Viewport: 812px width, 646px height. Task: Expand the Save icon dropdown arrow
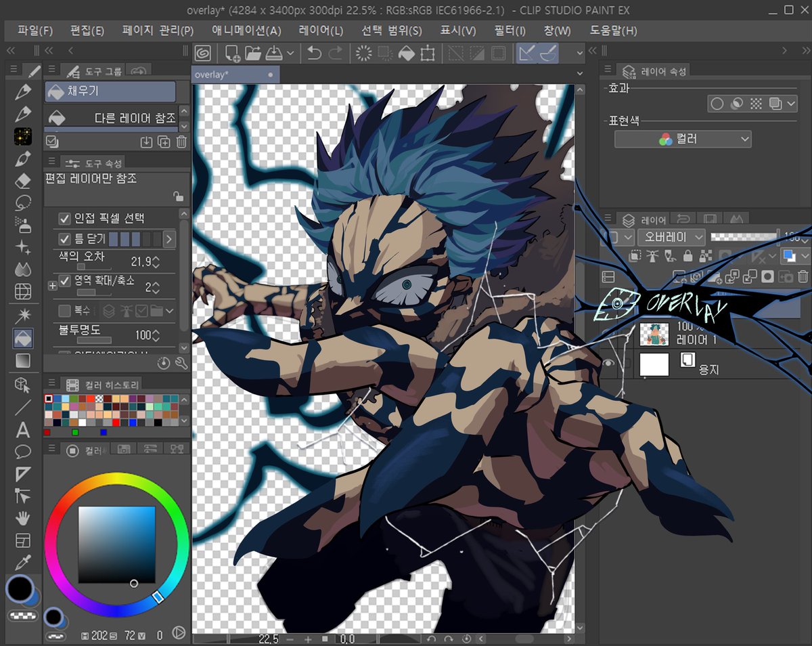click(x=291, y=53)
